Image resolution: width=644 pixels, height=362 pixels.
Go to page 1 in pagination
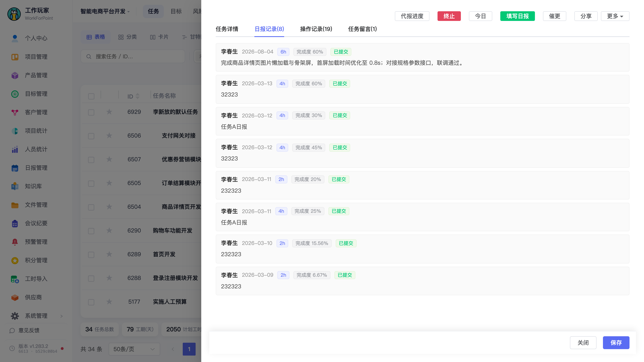tap(189, 349)
